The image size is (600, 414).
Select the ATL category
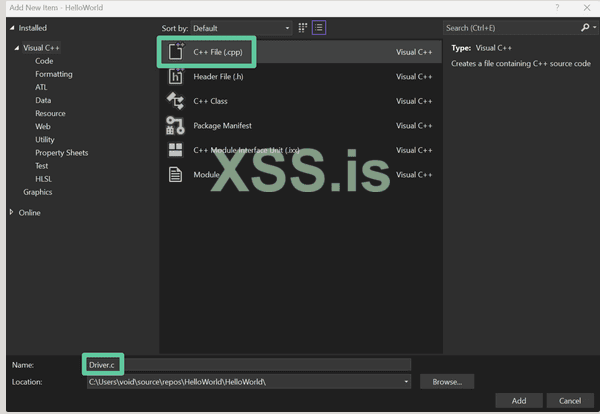(41, 87)
